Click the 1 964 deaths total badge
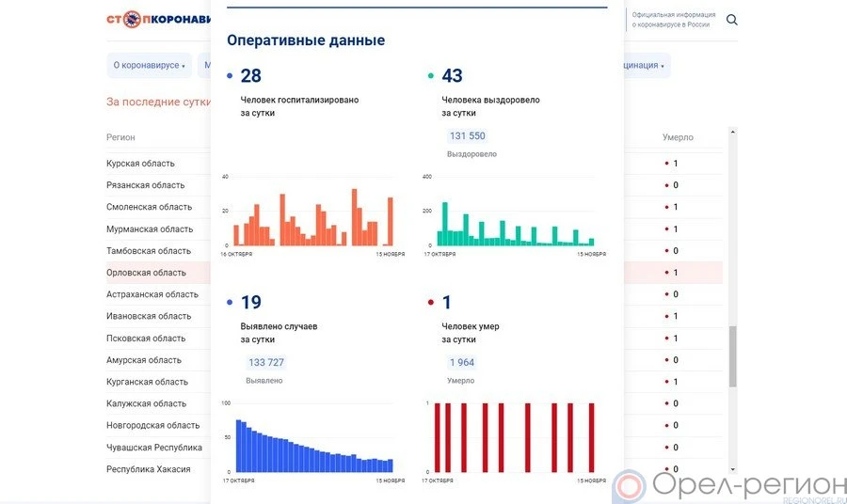Screen dimensions: 847x504 [x=462, y=363]
